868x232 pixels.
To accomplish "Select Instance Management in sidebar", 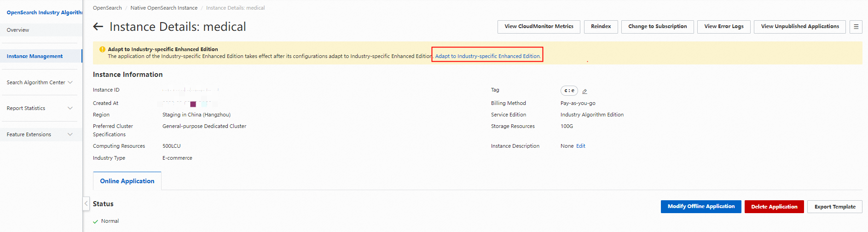I will [35, 56].
